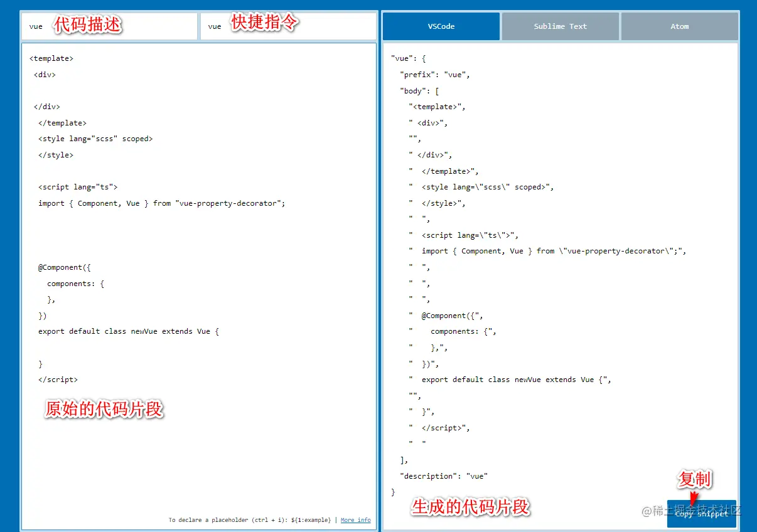757x532 pixels.
Task: Click the "</script>" line in source editor
Action: 58,380
